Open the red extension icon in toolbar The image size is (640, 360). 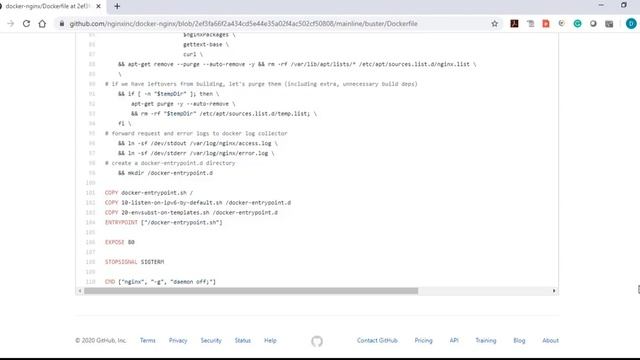[546, 24]
